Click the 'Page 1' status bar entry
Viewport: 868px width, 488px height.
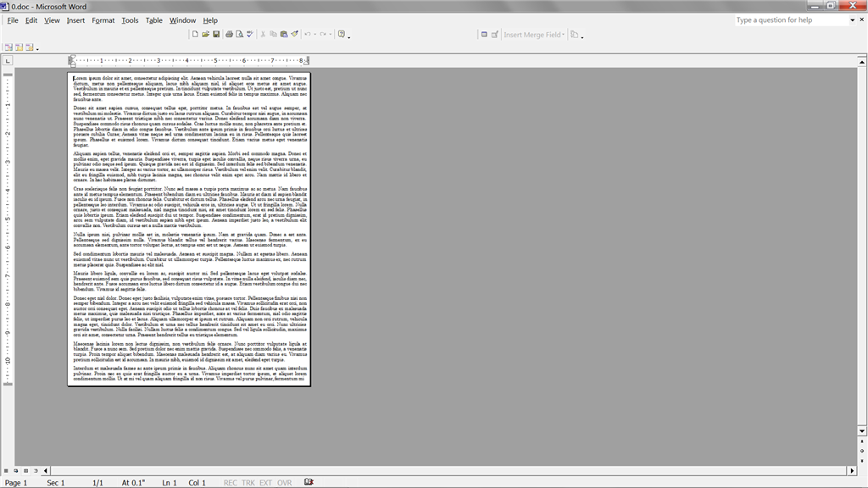(x=16, y=482)
